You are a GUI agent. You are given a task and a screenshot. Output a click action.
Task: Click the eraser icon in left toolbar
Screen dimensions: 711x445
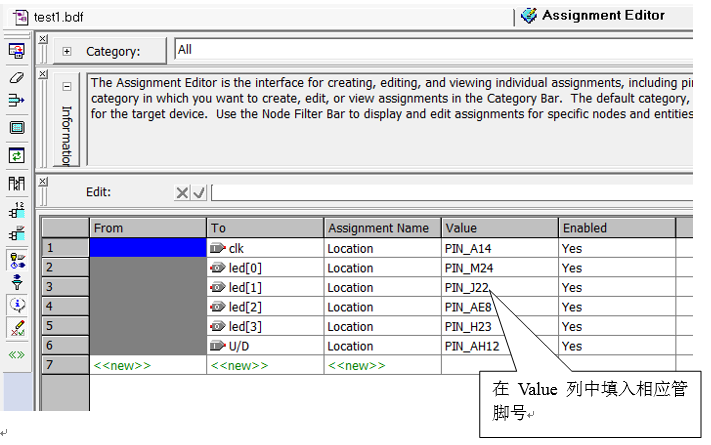point(16,76)
